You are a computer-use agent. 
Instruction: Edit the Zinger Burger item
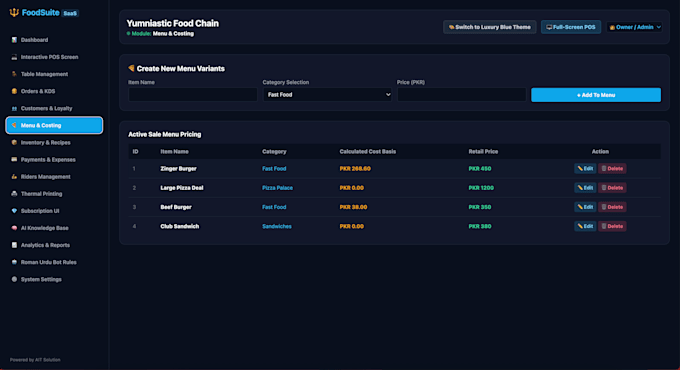585,168
